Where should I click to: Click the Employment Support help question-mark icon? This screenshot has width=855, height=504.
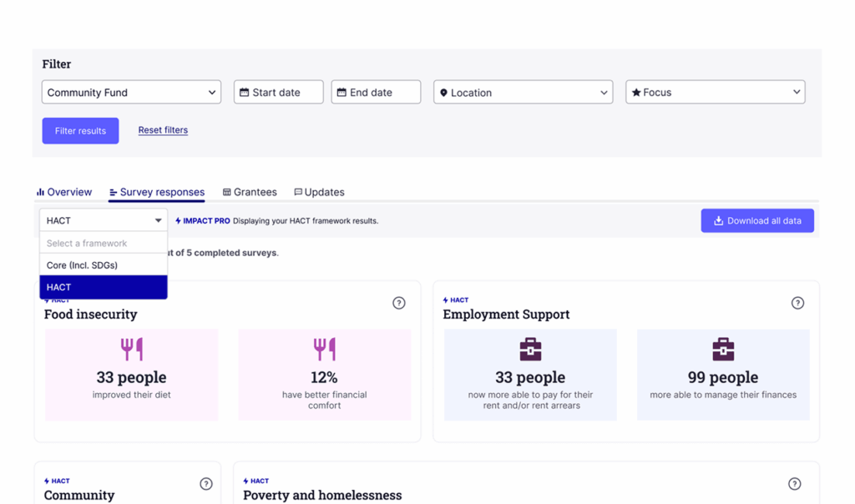point(797,303)
